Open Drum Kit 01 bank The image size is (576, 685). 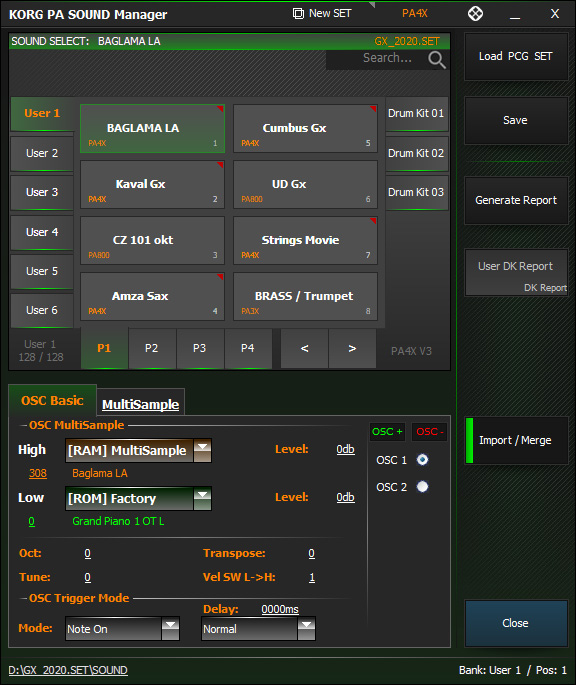click(x=416, y=114)
